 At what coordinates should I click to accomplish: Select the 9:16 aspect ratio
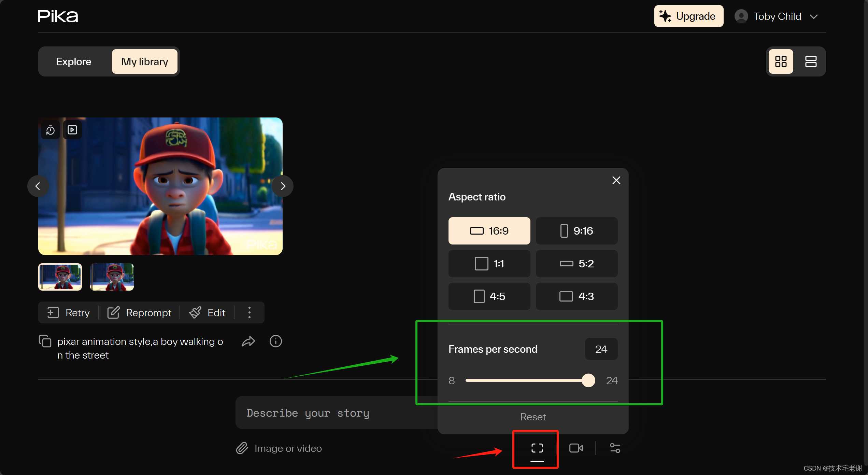click(x=577, y=231)
